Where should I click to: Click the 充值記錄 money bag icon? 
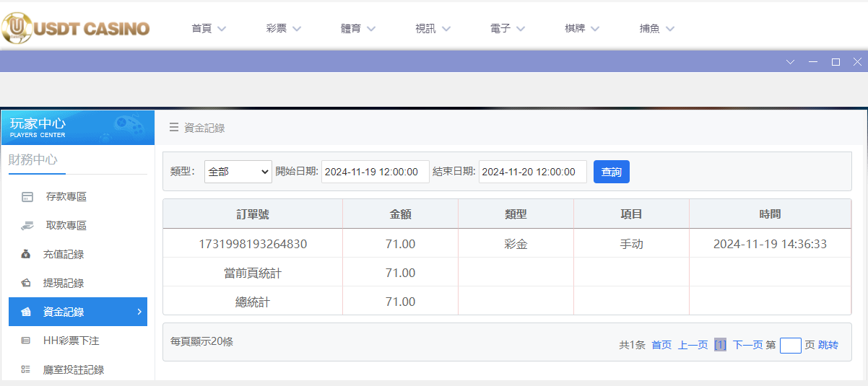tap(26, 254)
